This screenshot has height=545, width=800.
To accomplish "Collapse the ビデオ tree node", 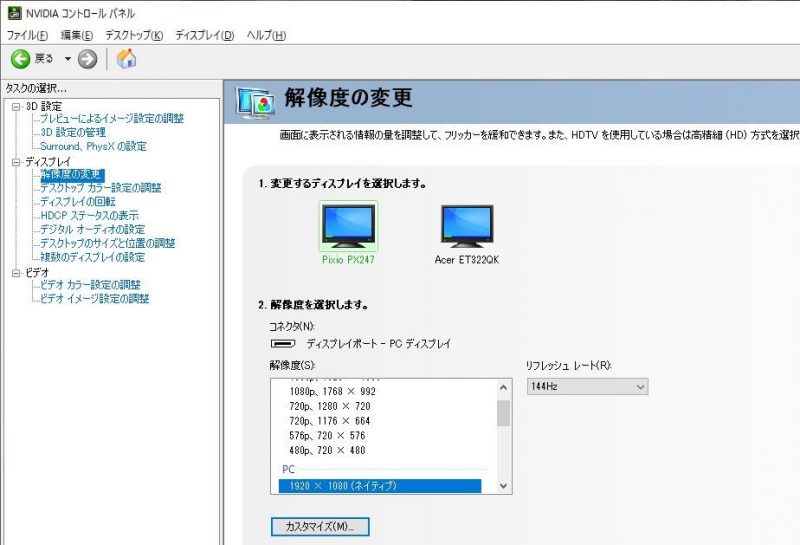I will [x=16, y=273].
